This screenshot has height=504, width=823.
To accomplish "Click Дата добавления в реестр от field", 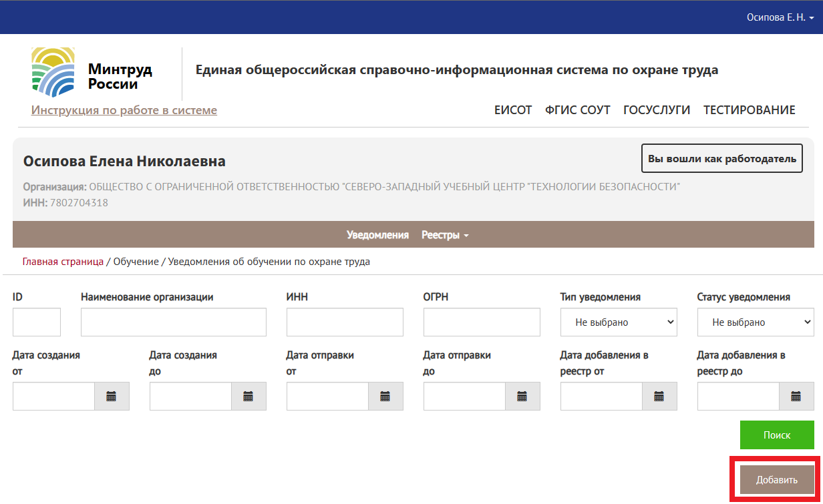I will pyautogui.click(x=601, y=397).
